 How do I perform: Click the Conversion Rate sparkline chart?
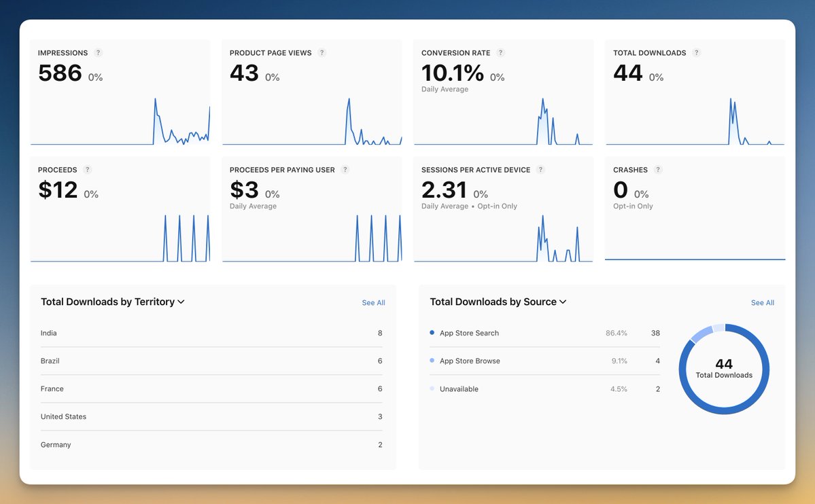coord(503,121)
